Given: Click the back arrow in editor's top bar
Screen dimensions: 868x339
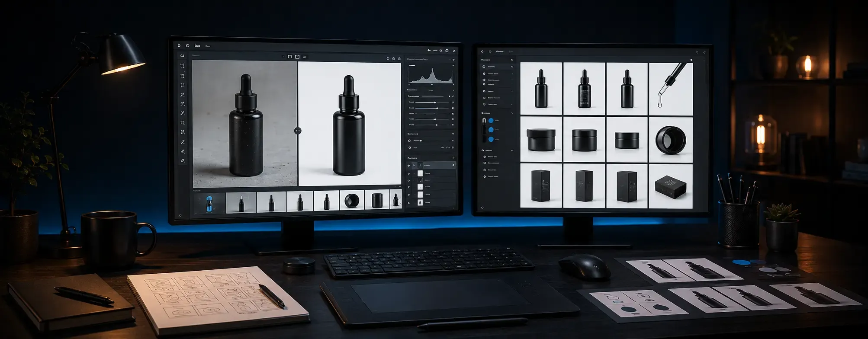Looking at the screenshot, I should [x=429, y=51].
